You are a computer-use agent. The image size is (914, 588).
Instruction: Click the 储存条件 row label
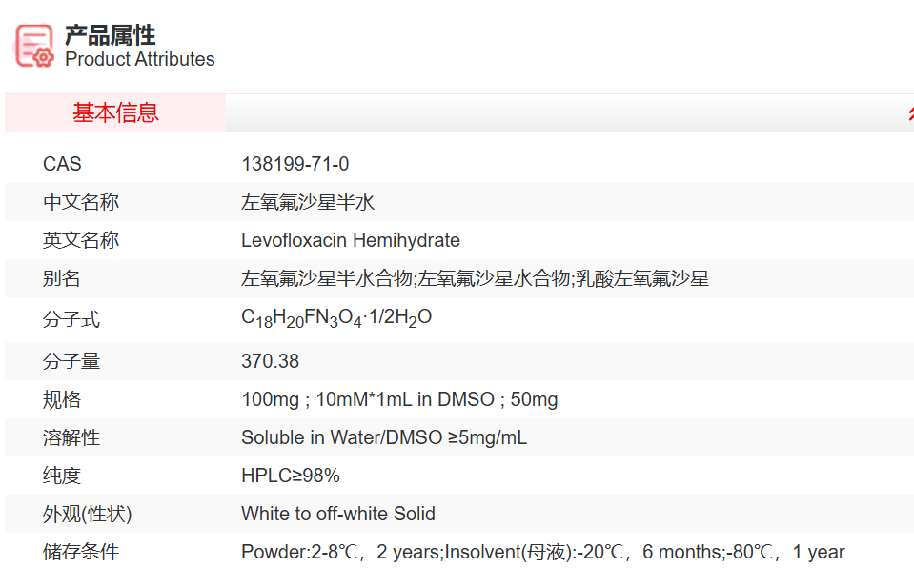[x=81, y=552]
